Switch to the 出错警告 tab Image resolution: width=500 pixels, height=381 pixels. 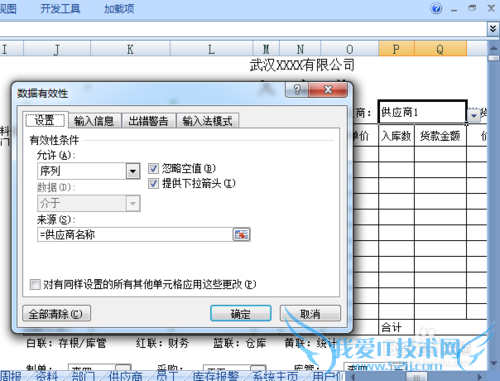pos(149,121)
